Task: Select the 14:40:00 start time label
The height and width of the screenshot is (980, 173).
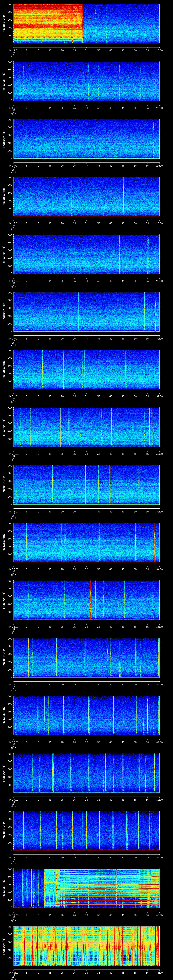Action: click(x=14, y=972)
